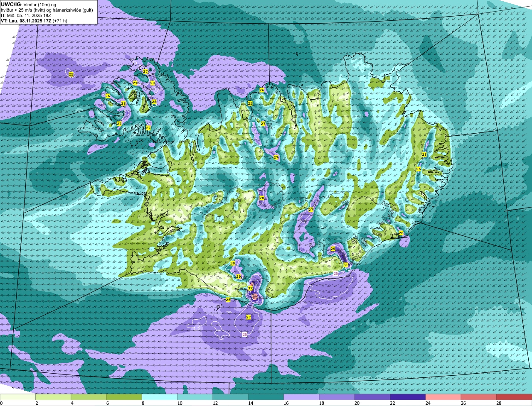The image size is (532, 406).
Task: Click the 10–12 m/s legend color segment
Action: click(x=195, y=397)
